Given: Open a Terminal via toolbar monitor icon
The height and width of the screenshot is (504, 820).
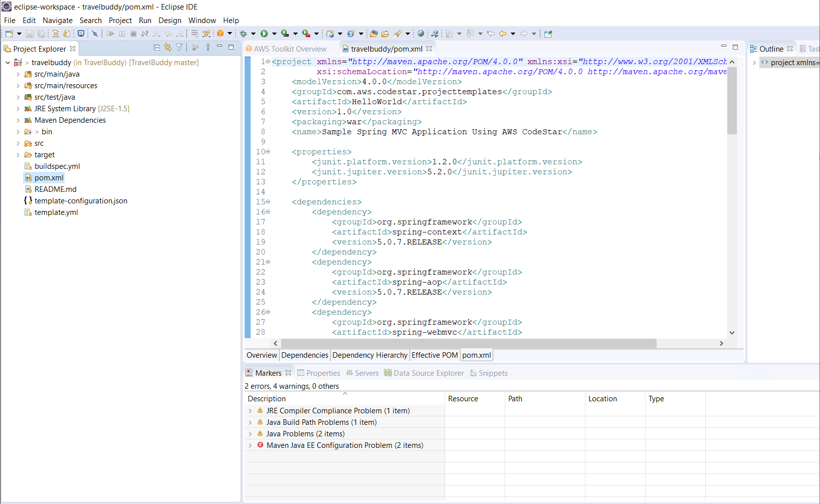Looking at the screenshot, I should [x=81, y=34].
